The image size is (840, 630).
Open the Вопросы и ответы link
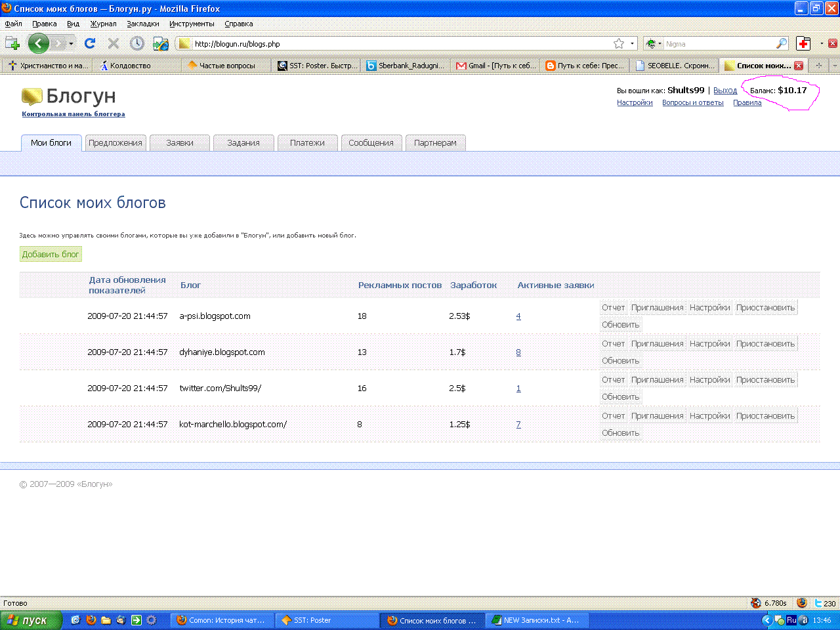coord(693,102)
